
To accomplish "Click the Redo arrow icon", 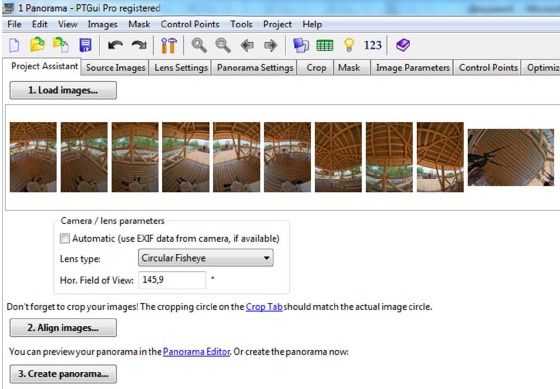I will 139,45.
